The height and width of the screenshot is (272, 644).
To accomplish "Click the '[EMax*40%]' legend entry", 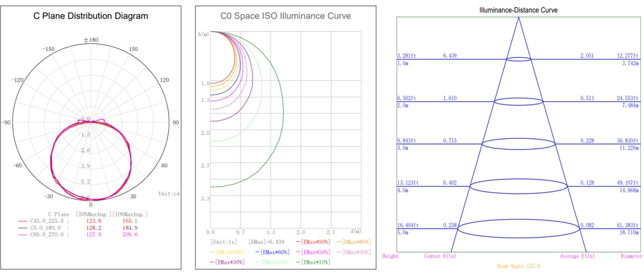I will tap(354, 252).
